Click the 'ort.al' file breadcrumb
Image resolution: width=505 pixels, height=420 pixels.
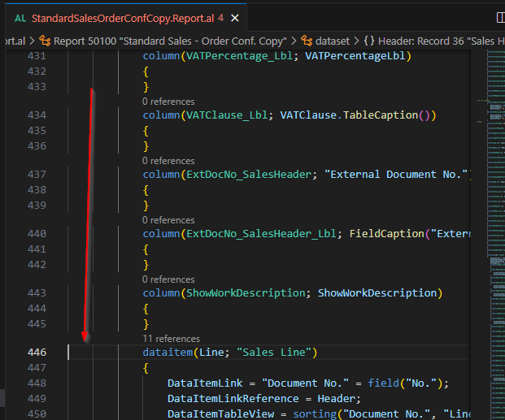14,40
